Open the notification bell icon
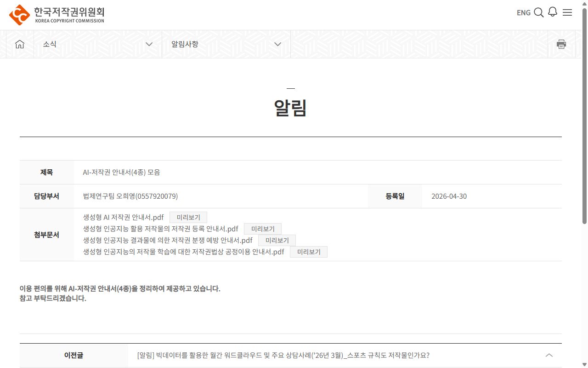 [x=553, y=12]
